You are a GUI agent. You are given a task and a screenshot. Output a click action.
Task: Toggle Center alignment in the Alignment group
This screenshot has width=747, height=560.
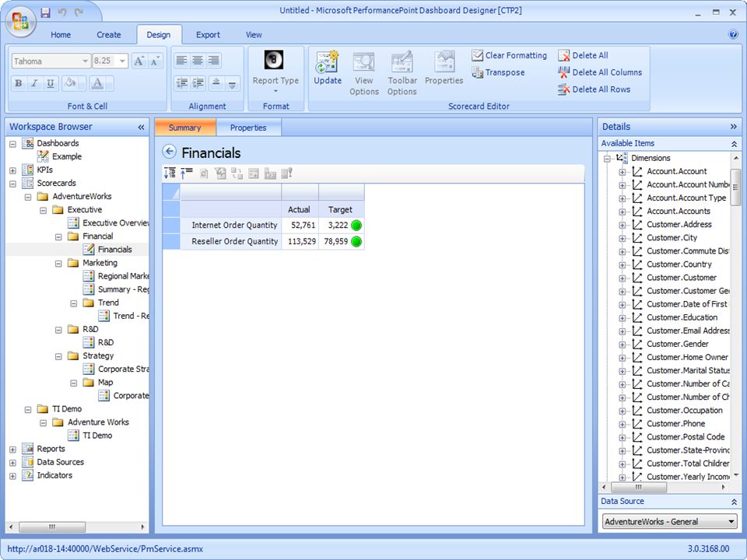[x=198, y=61]
